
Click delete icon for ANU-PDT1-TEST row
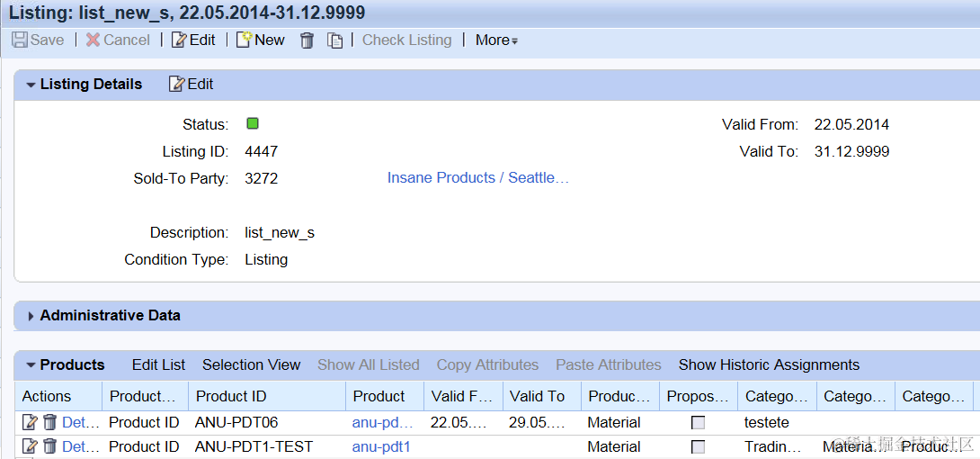pyautogui.click(x=50, y=445)
